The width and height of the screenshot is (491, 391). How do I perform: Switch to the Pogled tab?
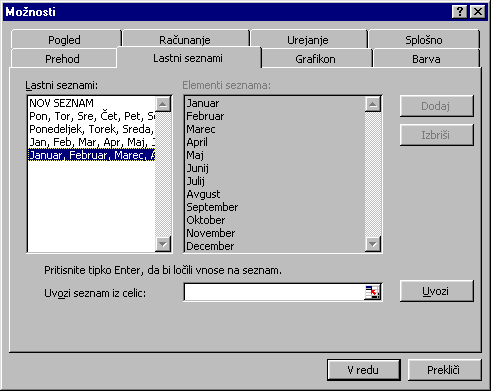(65, 40)
